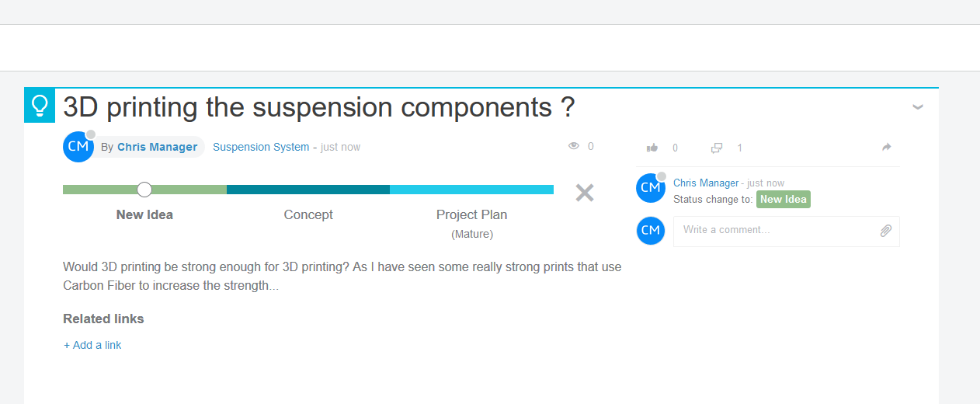Open Chris Manager profile in comment
Image resolution: width=980 pixels, height=404 pixels.
(706, 183)
